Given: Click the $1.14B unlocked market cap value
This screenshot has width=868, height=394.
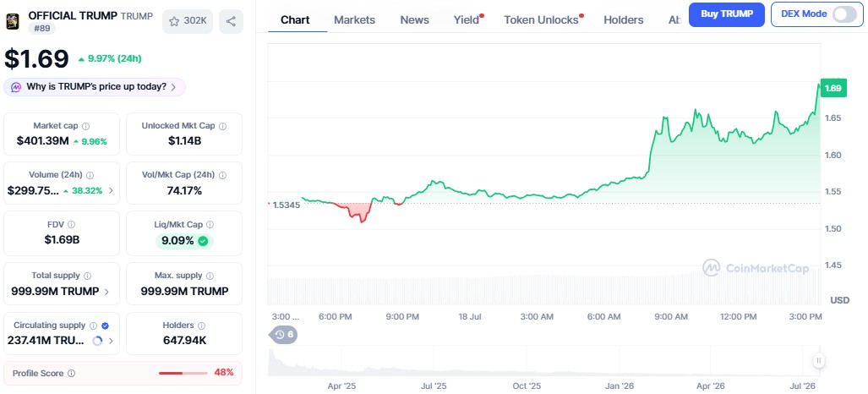Looking at the screenshot, I should tap(184, 140).
